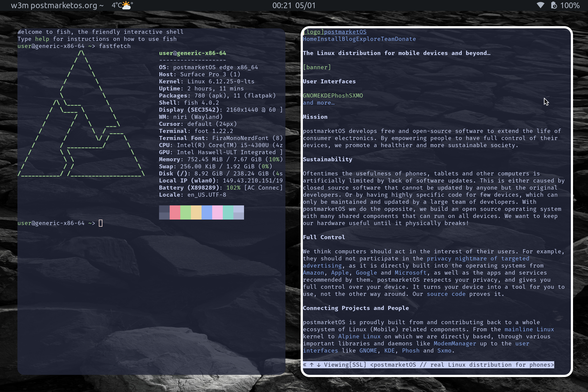Click the battery icon next to 100%
Viewport: 588px width, 392px height.
(554, 5)
